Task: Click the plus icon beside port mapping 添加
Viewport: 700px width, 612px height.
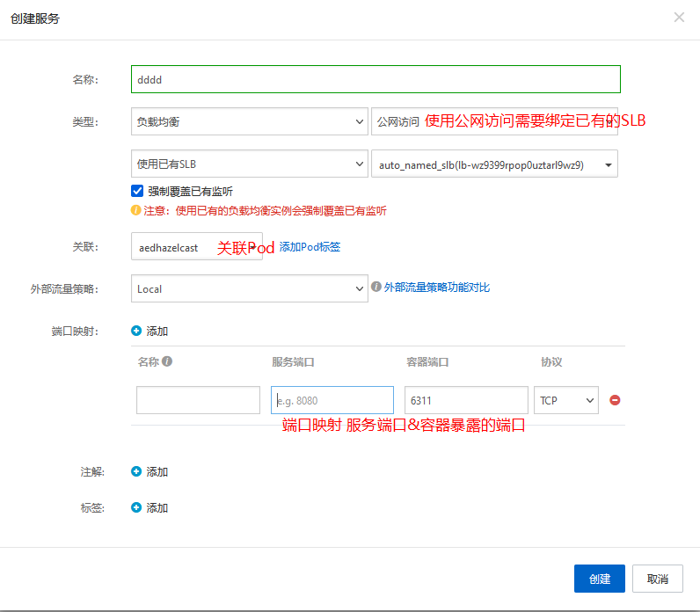Action: click(x=136, y=331)
